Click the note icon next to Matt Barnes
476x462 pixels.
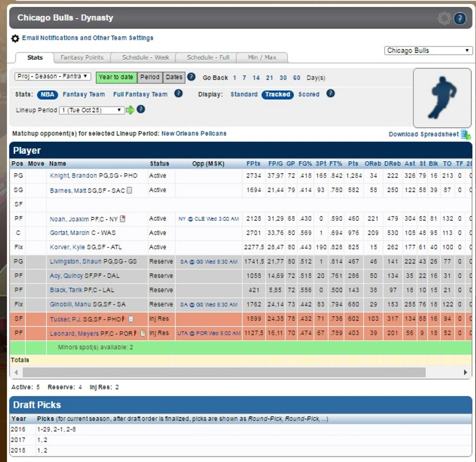click(129, 190)
